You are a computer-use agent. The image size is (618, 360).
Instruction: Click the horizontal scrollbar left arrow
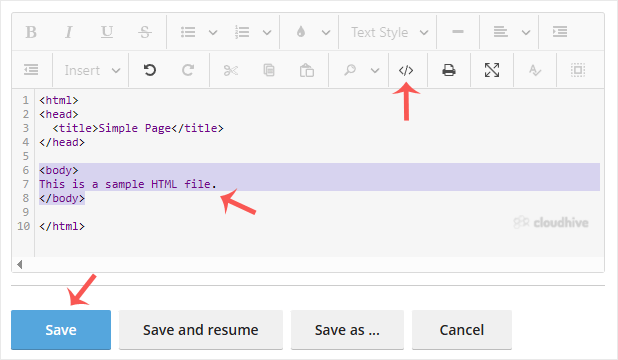pyautogui.click(x=19, y=264)
